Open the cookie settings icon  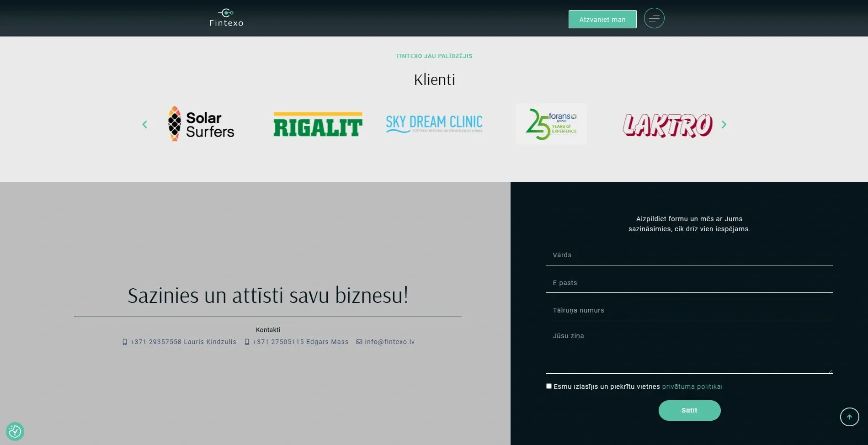coord(15,431)
